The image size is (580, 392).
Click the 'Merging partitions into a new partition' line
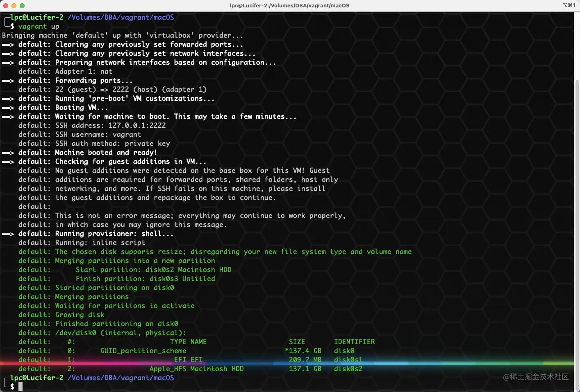pyautogui.click(x=116, y=261)
